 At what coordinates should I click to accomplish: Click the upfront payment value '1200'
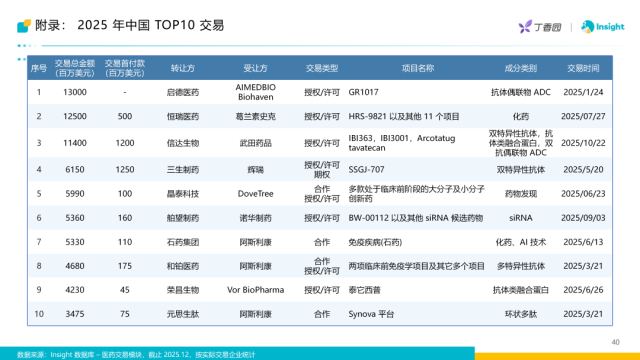(x=124, y=143)
